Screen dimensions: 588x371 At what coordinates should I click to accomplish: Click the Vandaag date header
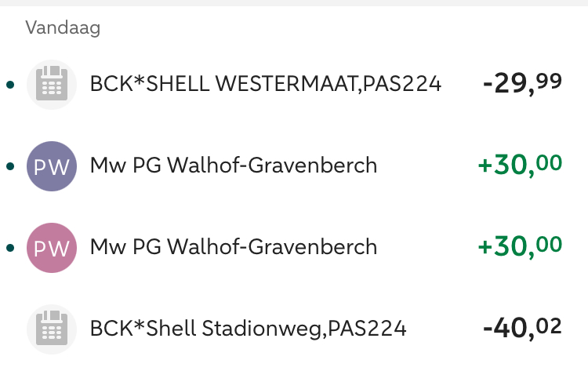[x=63, y=28]
